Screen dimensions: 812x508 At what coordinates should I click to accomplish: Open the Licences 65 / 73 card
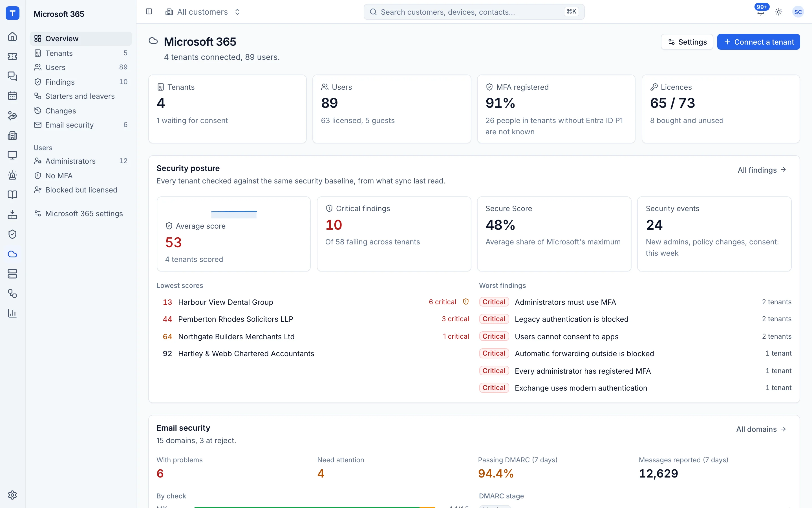coord(721,109)
